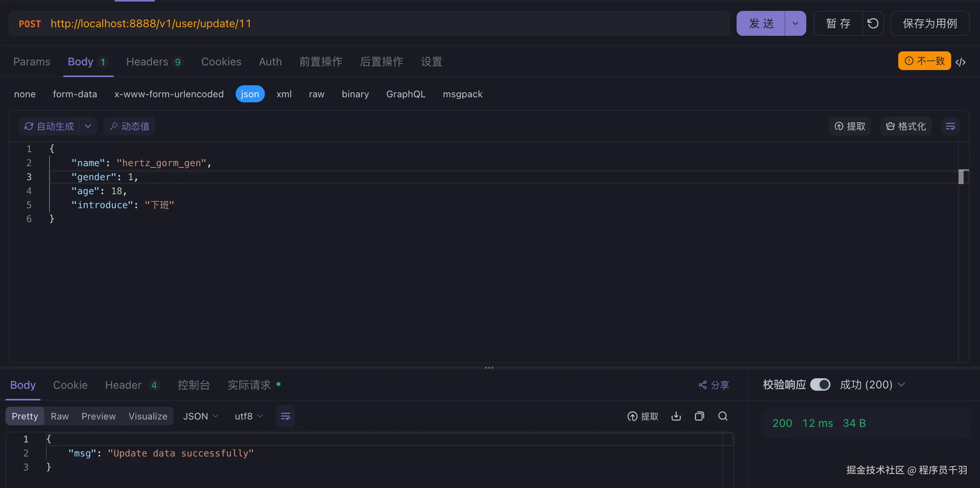
Task: Open the code generation icon
Action: (961, 62)
